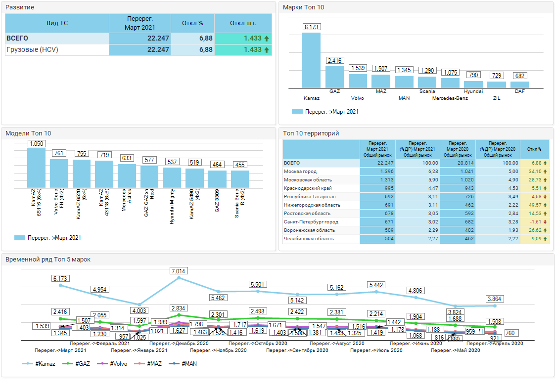555x392 pixels.
Task: Click green arrow in Нижегородская область row
Action: click(545, 205)
